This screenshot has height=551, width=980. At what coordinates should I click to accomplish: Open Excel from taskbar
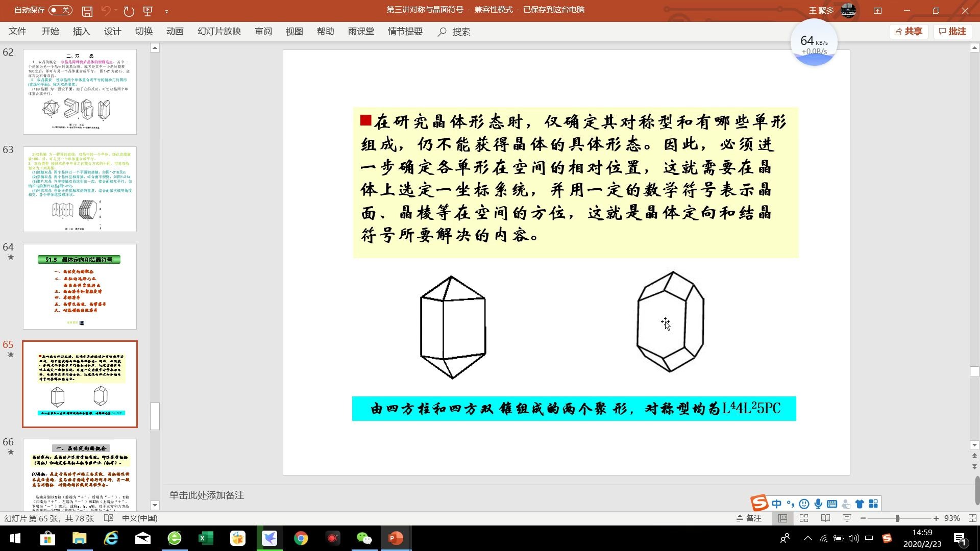pyautogui.click(x=206, y=538)
